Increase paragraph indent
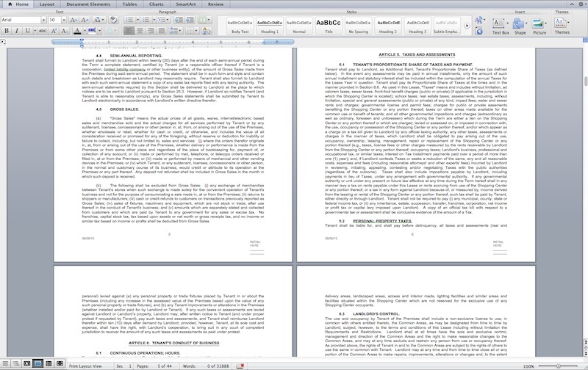 [x=190, y=20]
